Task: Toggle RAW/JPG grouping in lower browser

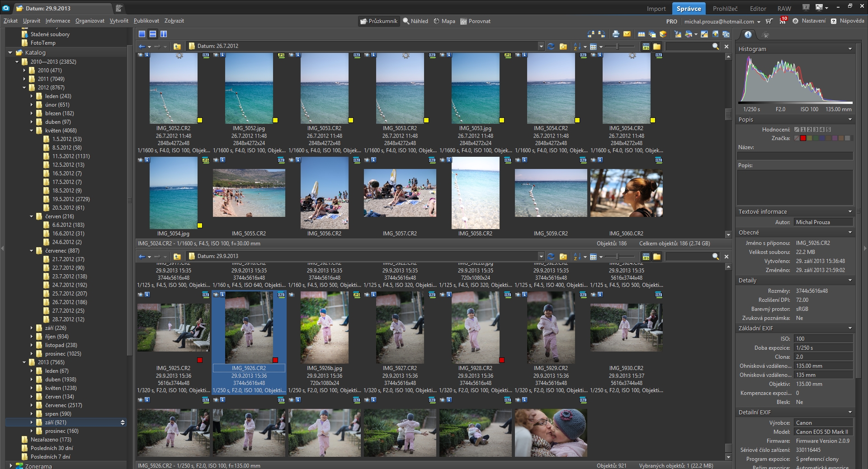Action: click(x=646, y=256)
